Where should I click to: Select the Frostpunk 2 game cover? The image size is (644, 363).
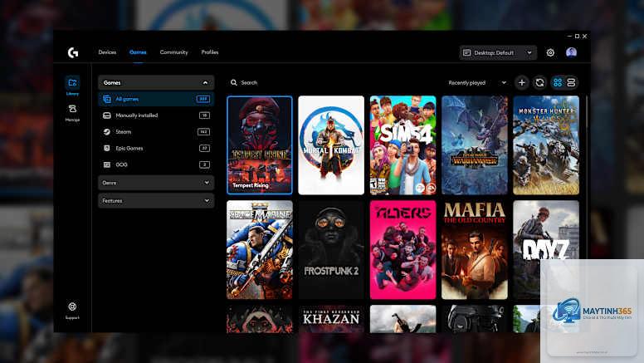pyautogui.click(x=331, y=249)
